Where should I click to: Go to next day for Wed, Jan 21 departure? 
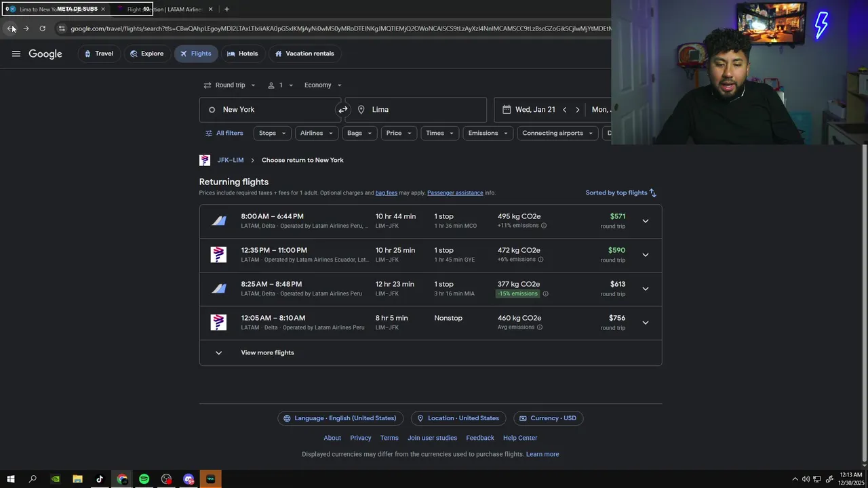coord(578,110)
